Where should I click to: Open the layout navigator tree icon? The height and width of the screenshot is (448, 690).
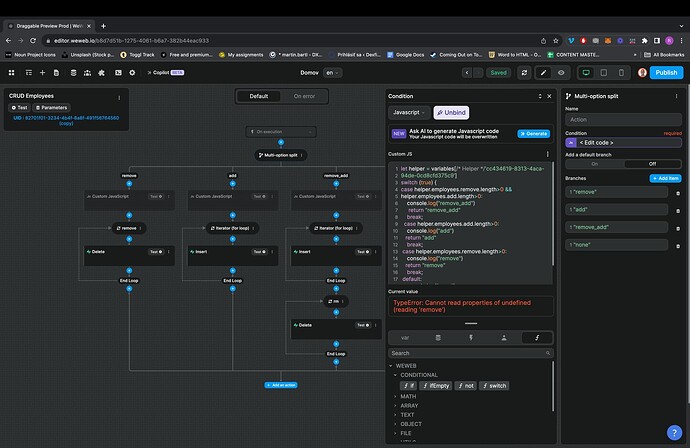[29, 73]
